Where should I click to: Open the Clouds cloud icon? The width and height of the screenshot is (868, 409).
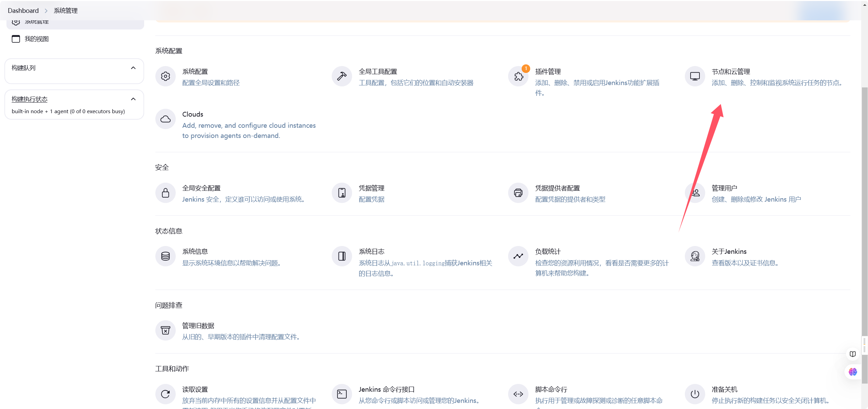165,119
